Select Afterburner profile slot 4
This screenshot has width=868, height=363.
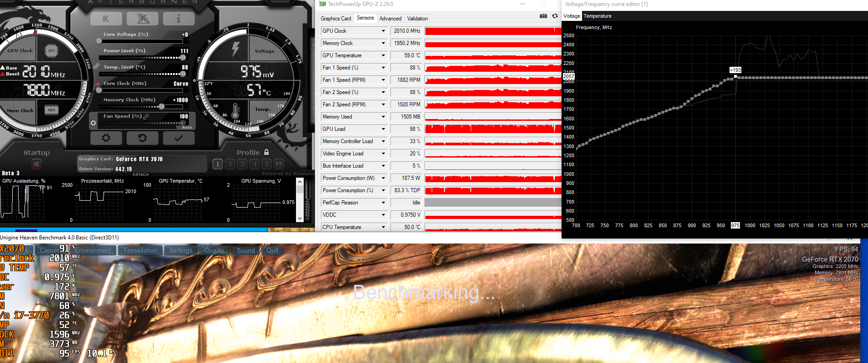[x=254, y=164]
